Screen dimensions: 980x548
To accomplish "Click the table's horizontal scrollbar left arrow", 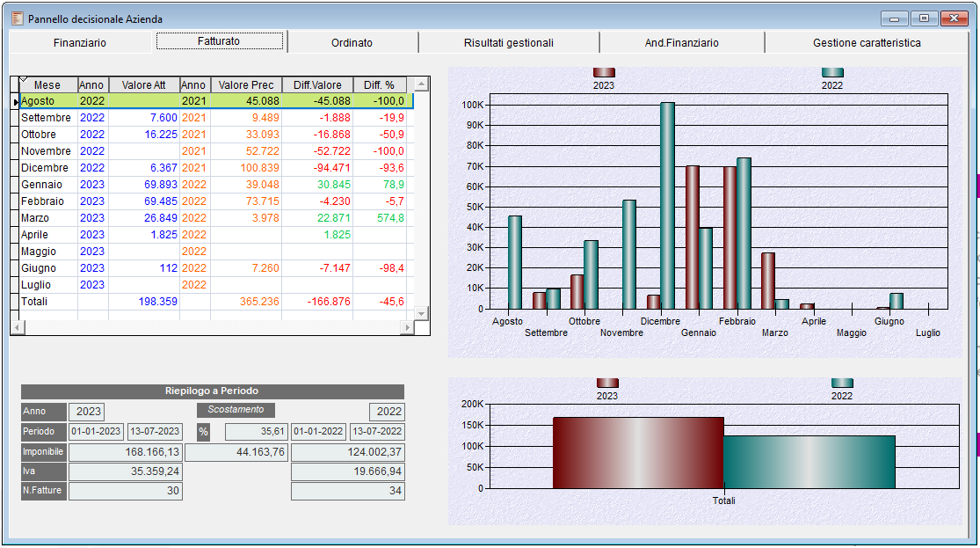I will [x=17, y=328].
